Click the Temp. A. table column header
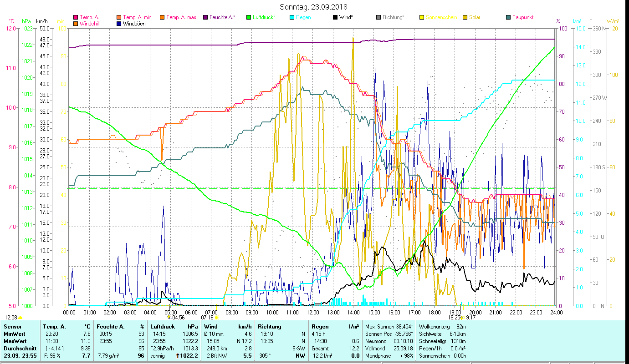The width and height of the screenshot is (629, 364). pos(54,327)
